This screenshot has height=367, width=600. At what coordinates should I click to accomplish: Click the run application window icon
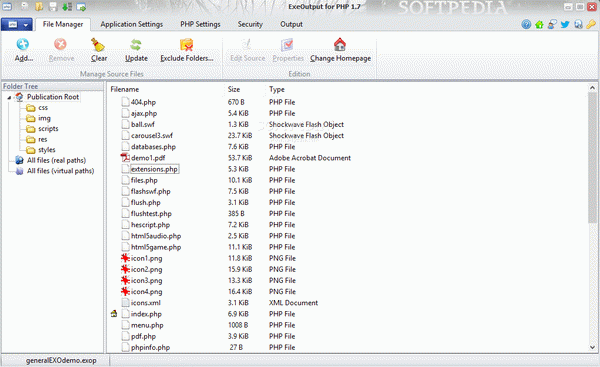tap(81, 7)
